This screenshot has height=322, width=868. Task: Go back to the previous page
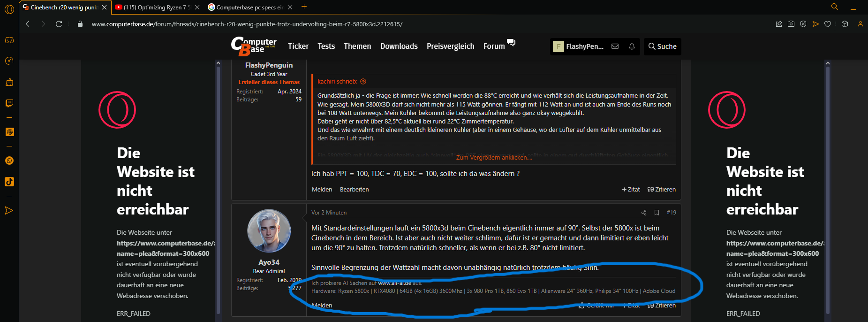28,24
